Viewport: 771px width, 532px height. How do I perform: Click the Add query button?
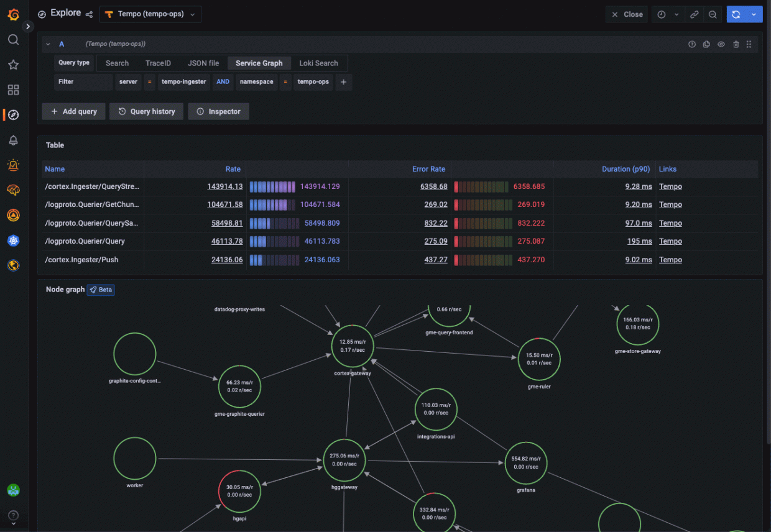tap(73, 111)
